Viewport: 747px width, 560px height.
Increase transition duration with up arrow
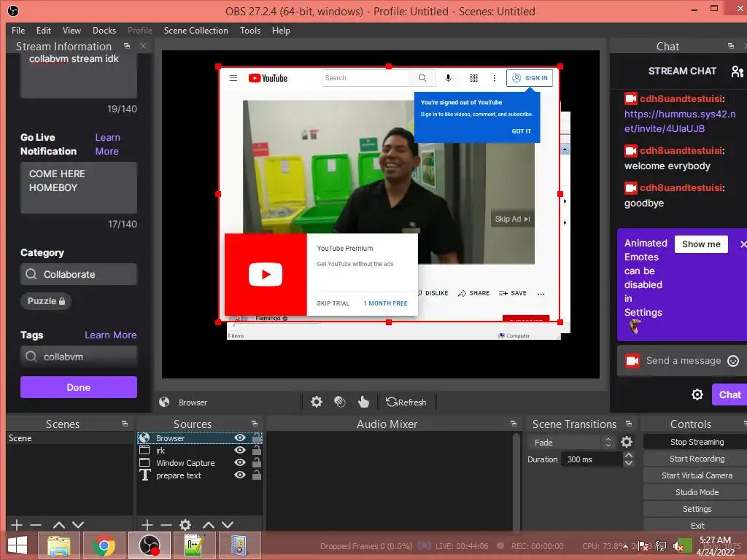(x=629, y=455)
